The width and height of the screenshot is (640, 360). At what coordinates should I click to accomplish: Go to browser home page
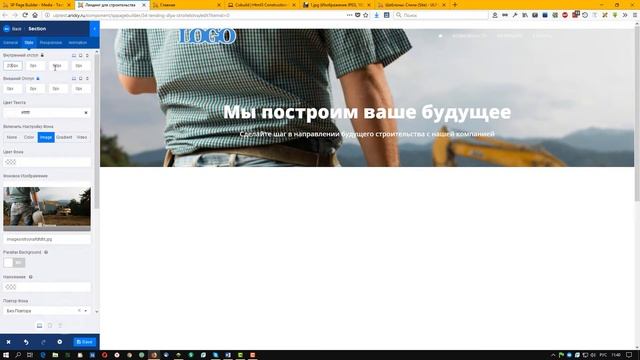(35, 15)
